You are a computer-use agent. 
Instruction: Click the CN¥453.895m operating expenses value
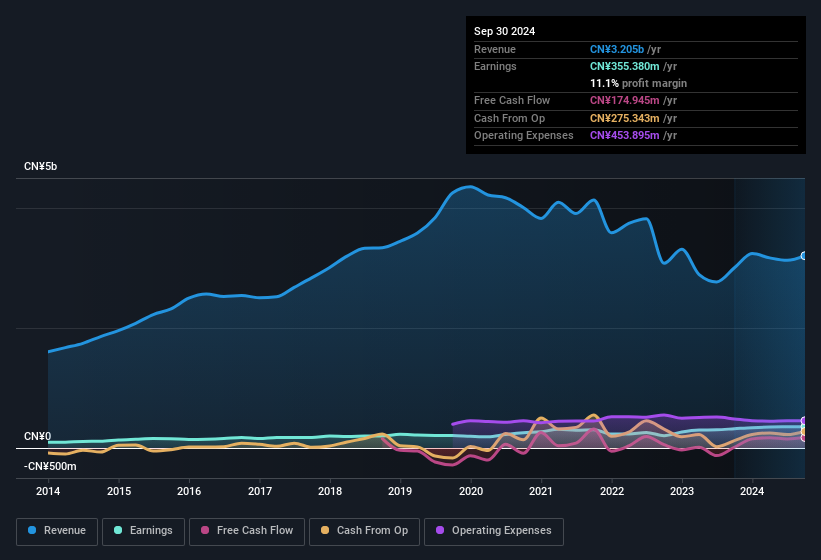click(625, 135)
